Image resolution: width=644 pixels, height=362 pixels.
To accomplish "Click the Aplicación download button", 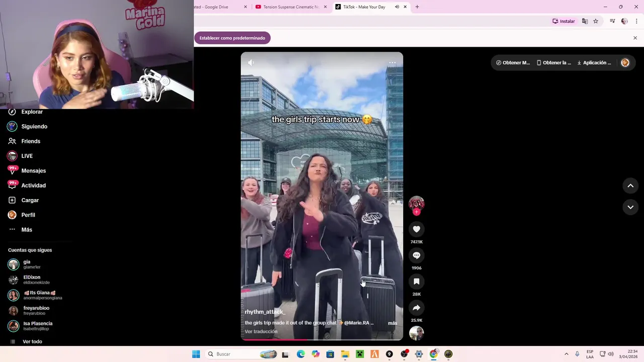I will (x=594, y=63).
